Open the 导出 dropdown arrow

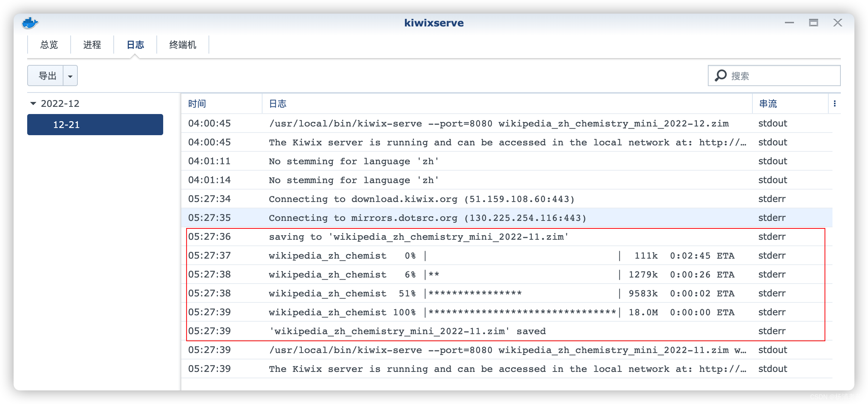point(70,76)
